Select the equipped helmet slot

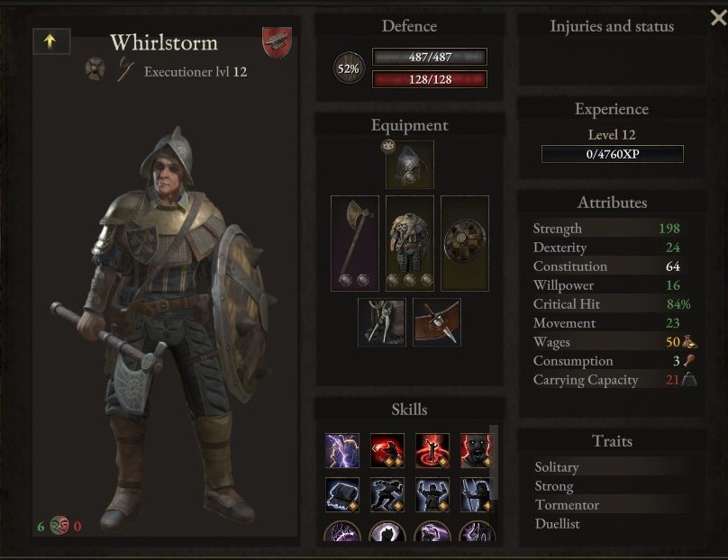click(x=409, y=165)
